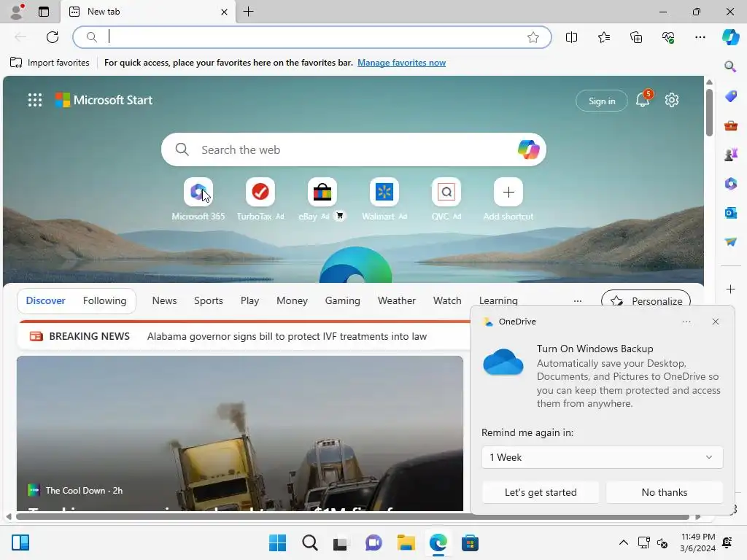Select the News category
Image resolution: width=747 pixels, height=560 pixels.
164,300
